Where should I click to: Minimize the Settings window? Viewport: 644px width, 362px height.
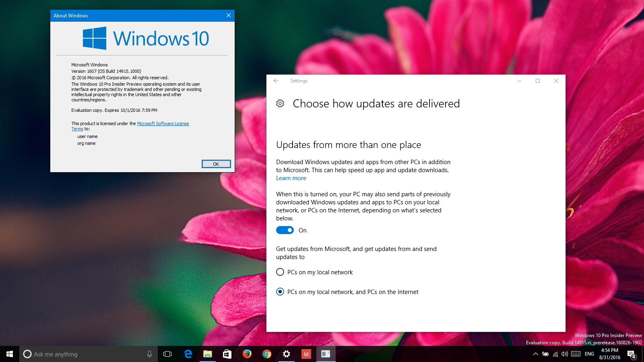pos(519,81)
